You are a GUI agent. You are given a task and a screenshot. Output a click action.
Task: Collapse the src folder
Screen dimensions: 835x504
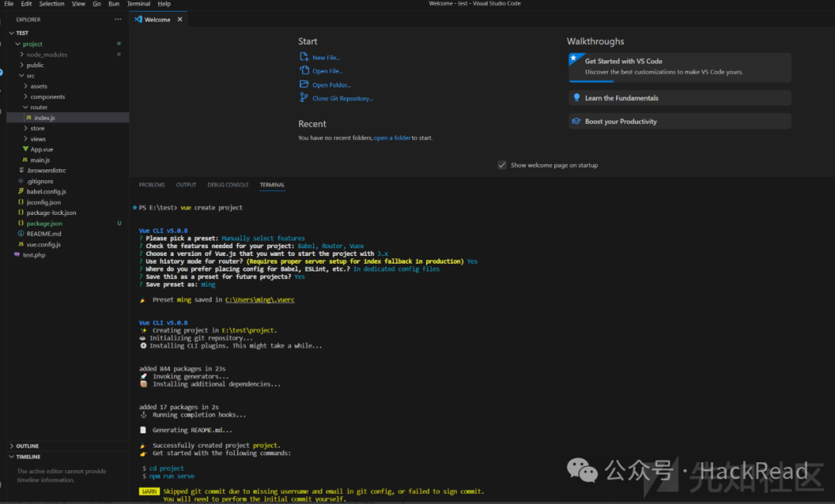click(22, 76)
